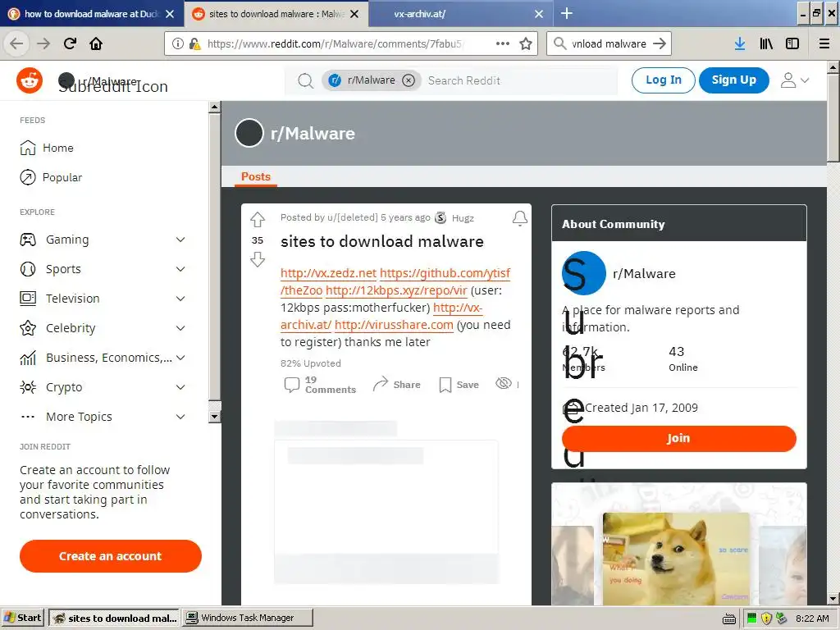Viewport: 840px width, 630px height.
Task: Open a new tab with plus icon
Action: [567, 13]
